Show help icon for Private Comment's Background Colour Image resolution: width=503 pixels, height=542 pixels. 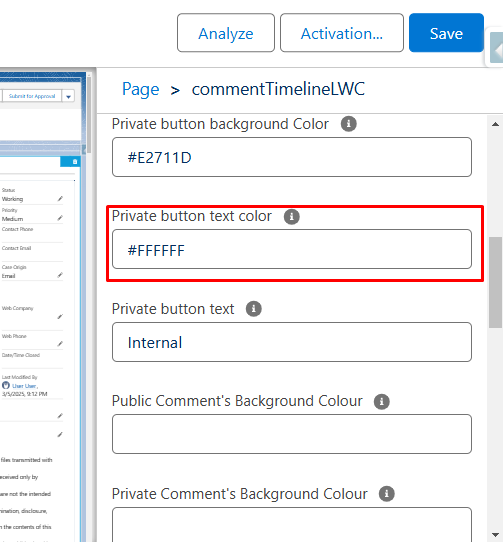(386, 494)
